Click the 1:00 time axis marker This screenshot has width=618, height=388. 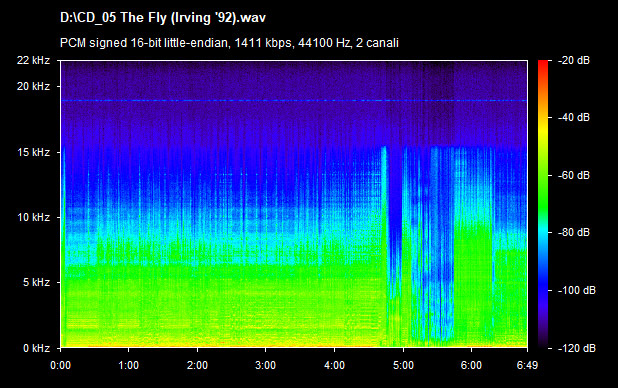(128, 366)
